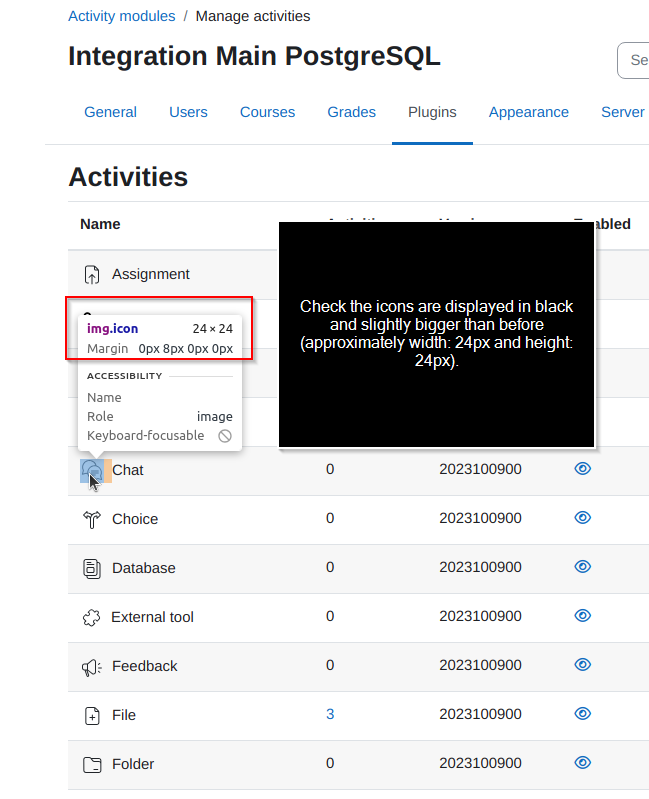
Task: Click the Chat activity icon
Action: (92, 470)
